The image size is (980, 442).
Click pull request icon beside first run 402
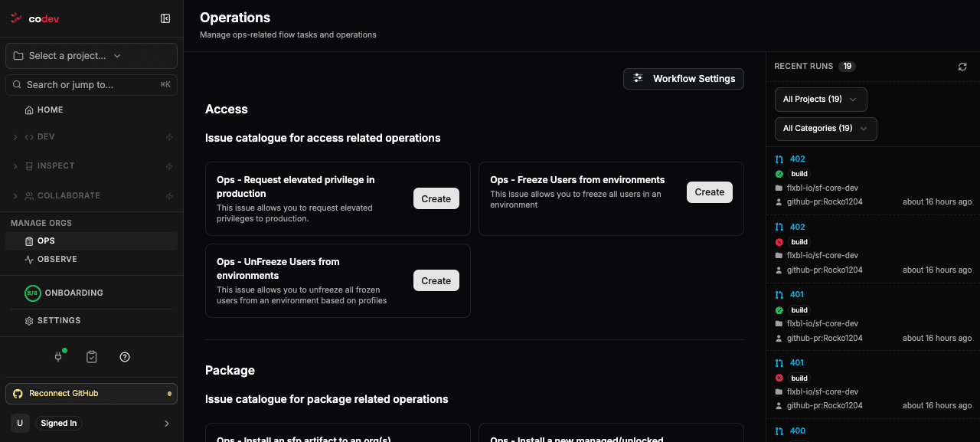779,159
